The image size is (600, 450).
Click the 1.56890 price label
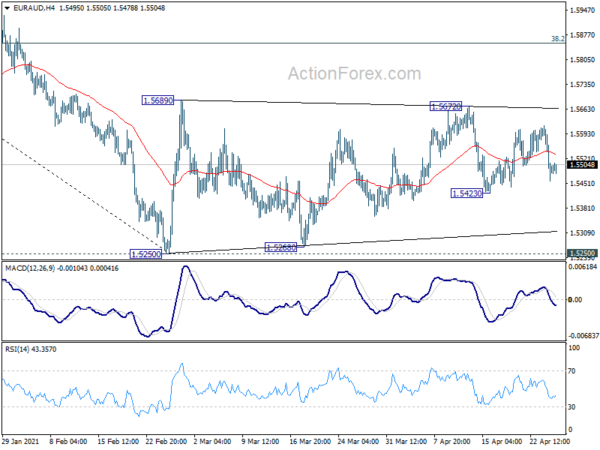pyautogui.click(x=158, y=101)
